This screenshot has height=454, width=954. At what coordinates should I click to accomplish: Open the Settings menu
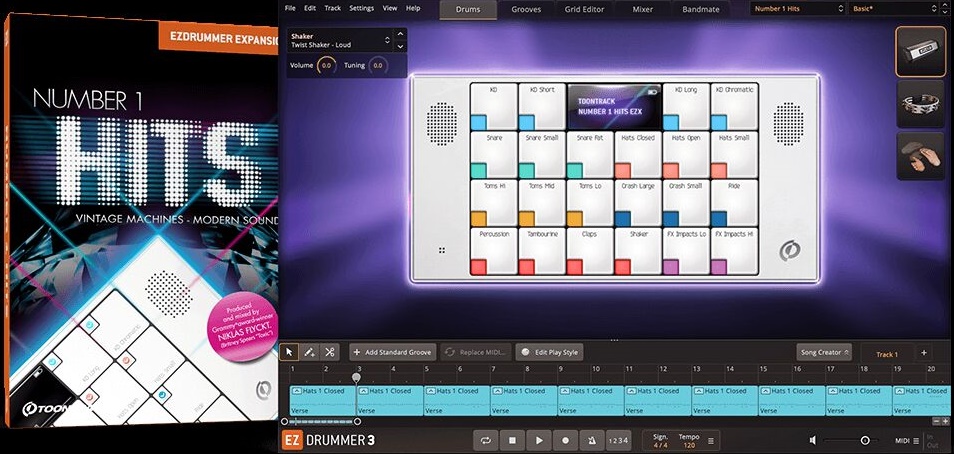tap(361, 8)
